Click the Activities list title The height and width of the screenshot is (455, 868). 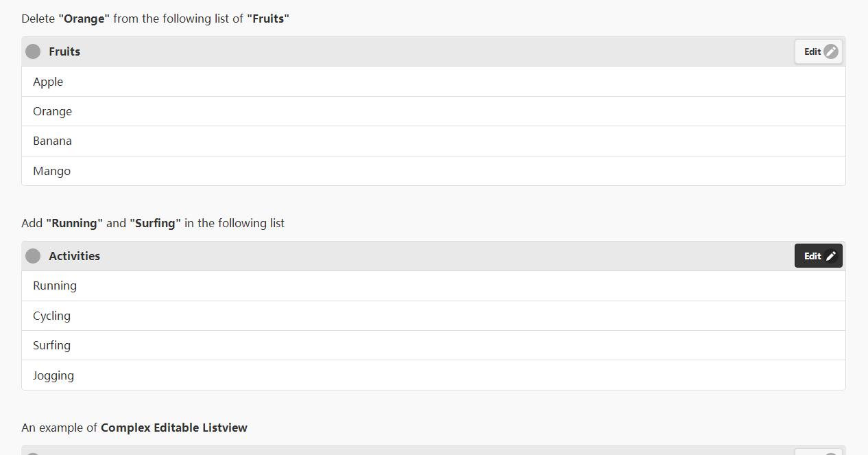pyautogui.click(x=74, y=256)
